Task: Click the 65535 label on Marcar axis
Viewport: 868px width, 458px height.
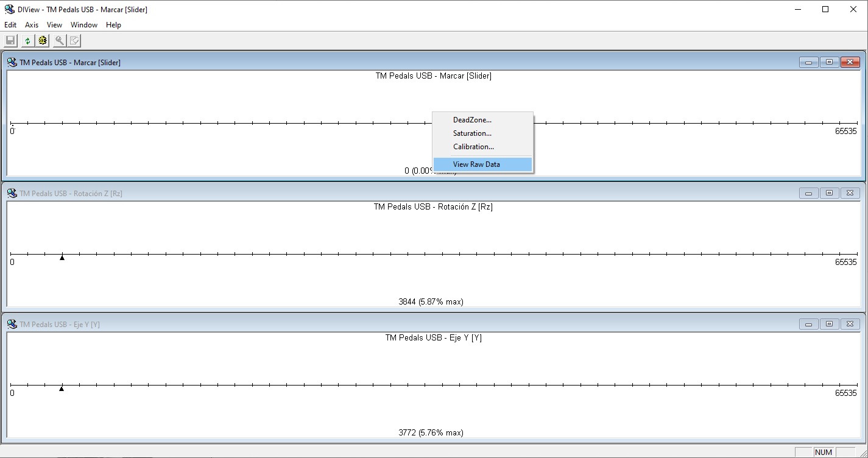Action: click(845, 132)
